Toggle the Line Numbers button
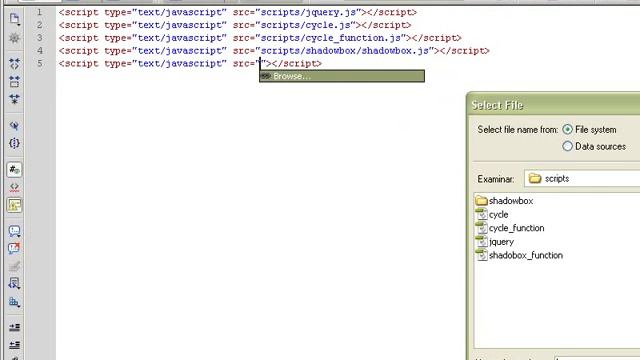Viewport: 640px width, 360px height. (14, 169)
